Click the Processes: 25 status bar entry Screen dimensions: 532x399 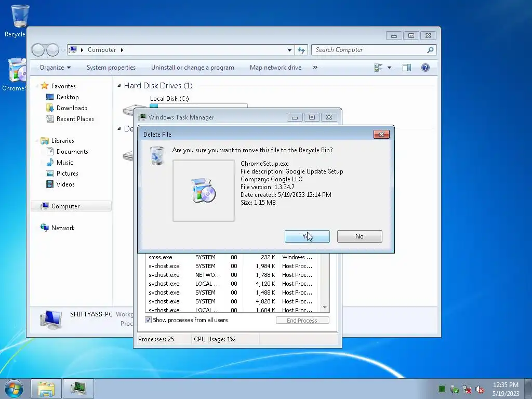click(x=156, y=339)
